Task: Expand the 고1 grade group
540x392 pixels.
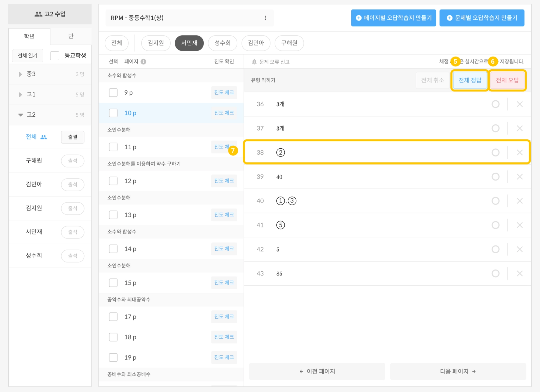Action: (x=21, y=94)
